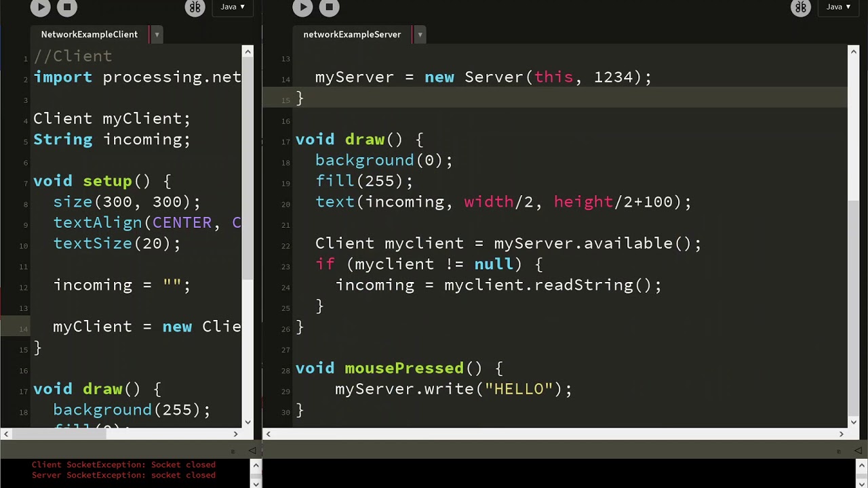This screenshot has width=868, height=488.
Task: Click server editor scroll-down arrow
Action: (x=853, y=421)
